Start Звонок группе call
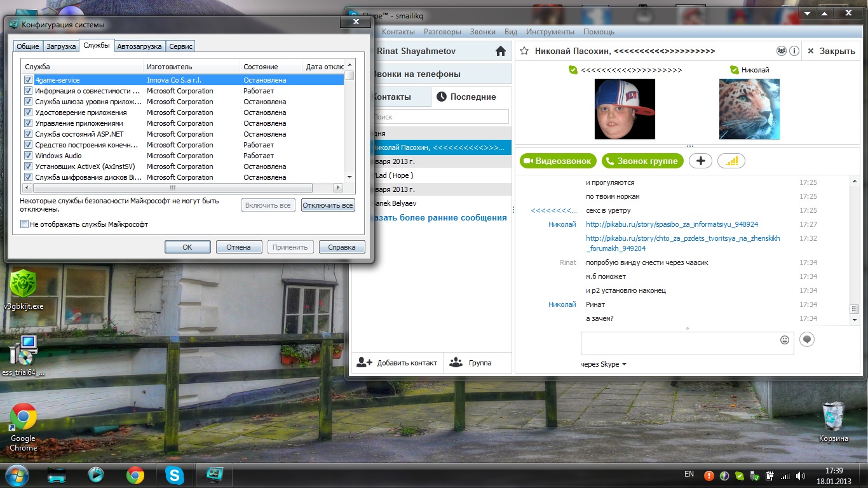This screenshot has height=488, width=868. click(642, 161)
